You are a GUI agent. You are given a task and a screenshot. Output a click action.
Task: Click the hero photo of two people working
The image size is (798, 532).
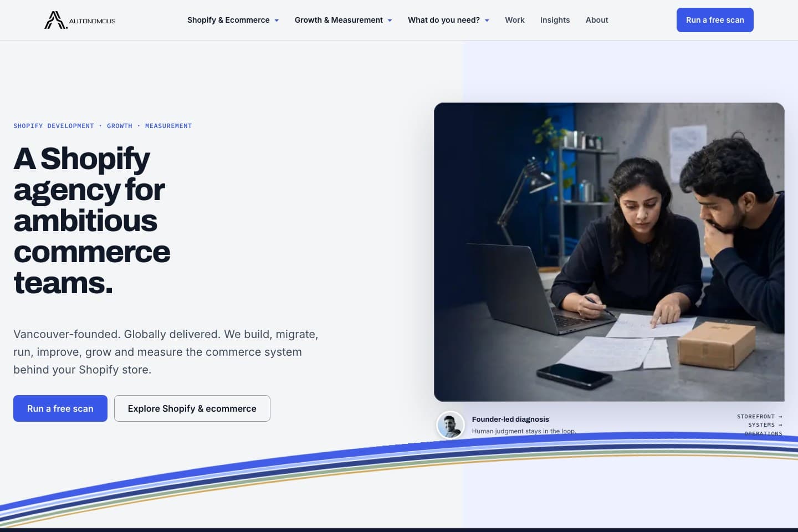609,252
